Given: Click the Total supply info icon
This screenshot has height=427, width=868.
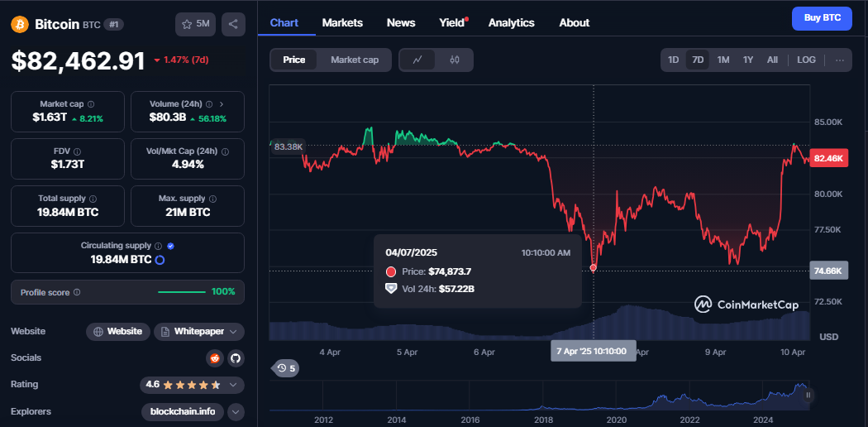Looking at the screenshot, I should (x=93, y=199).
